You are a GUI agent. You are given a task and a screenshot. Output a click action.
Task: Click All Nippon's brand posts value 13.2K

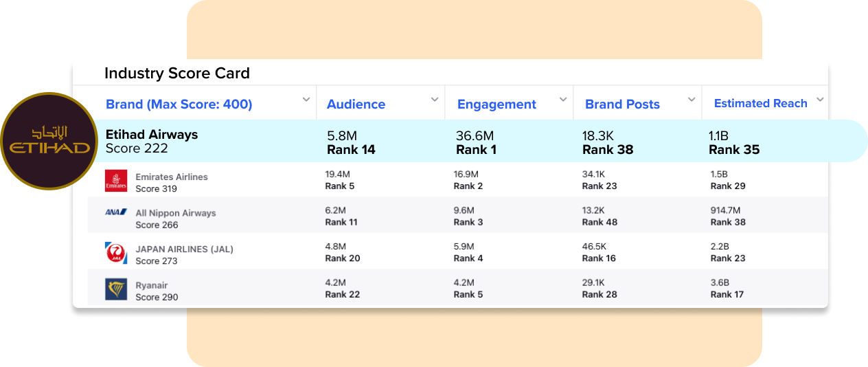pos(594,210)
